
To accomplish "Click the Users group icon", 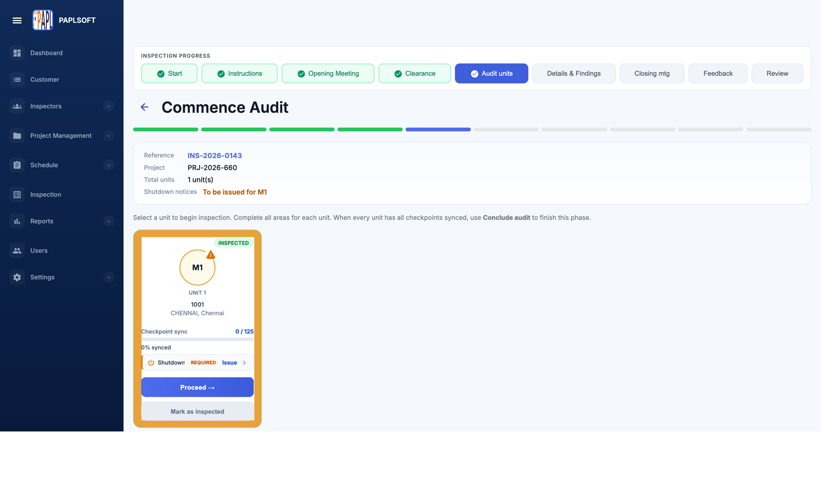I will pos(17,251).
